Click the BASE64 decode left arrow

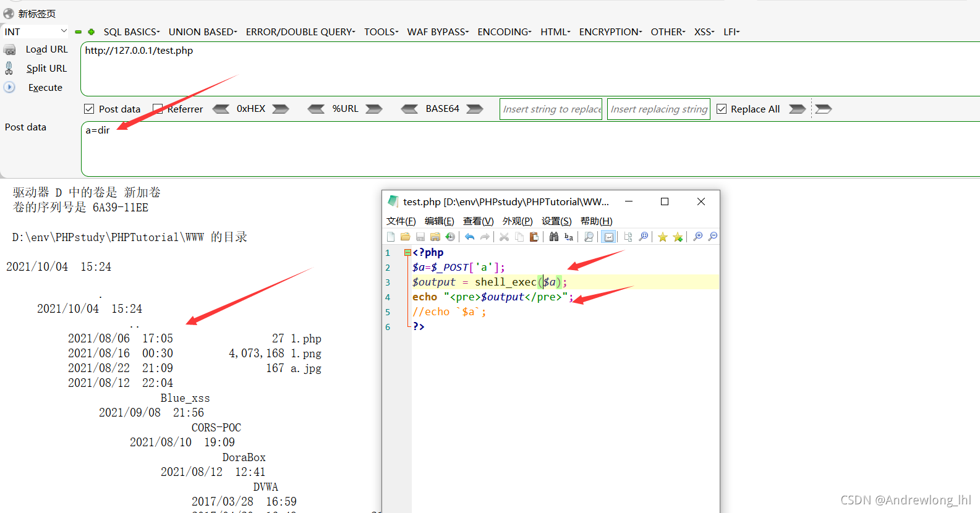tap(409, 109)
